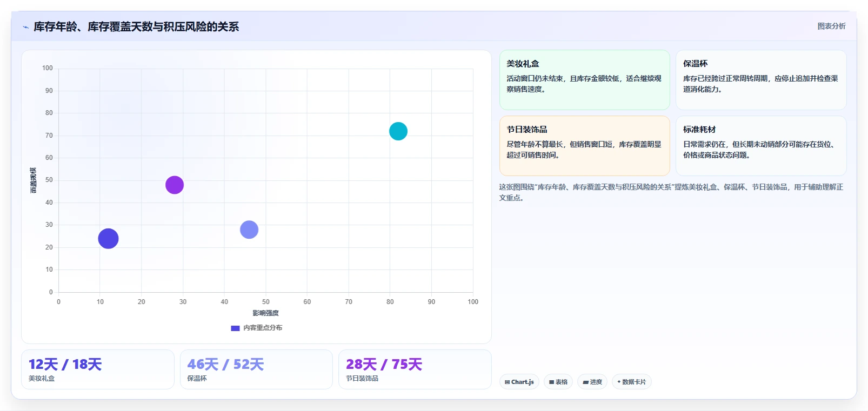Click the 12天 / 18天 stat card
Screen dimensions: 868x411
98,369
